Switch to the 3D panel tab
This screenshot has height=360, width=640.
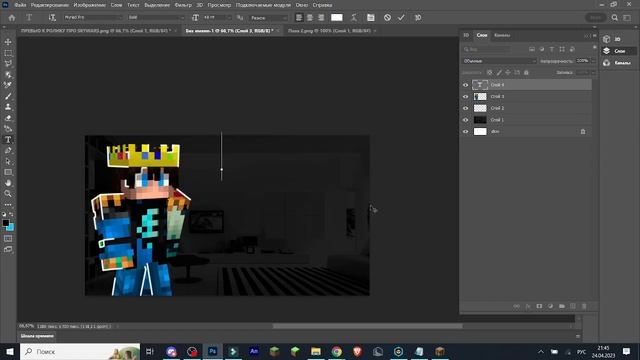466,36
